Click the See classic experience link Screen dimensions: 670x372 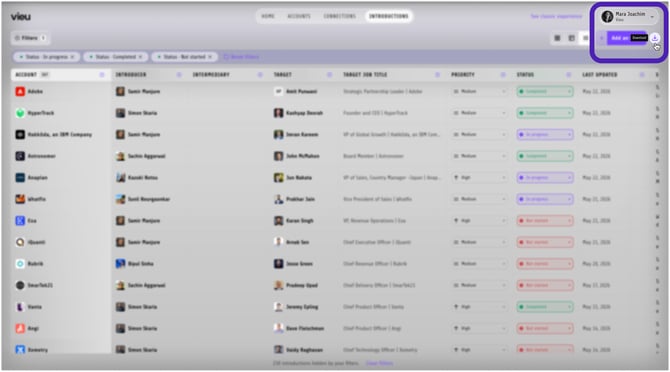556,16
